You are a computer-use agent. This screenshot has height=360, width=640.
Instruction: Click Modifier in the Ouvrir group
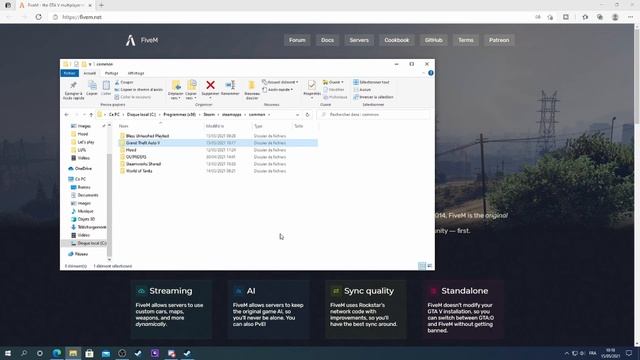click(334, 89)
